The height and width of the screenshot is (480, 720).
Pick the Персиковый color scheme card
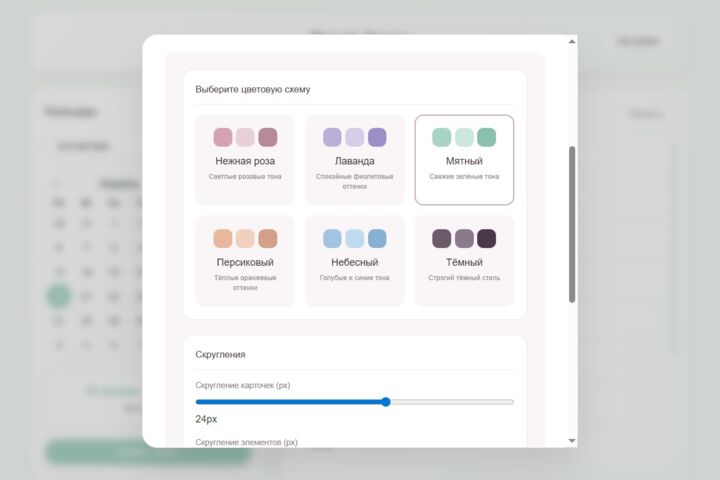click(245, 261)
